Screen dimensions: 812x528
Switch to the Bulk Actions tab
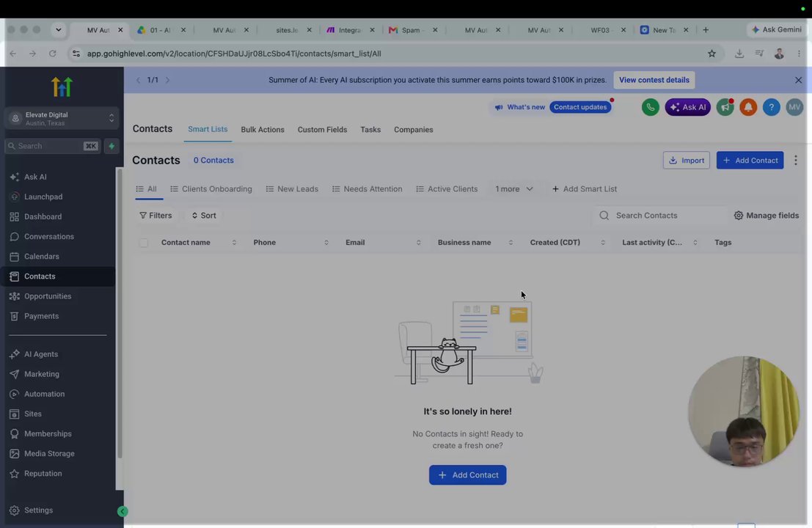point(263,130)
